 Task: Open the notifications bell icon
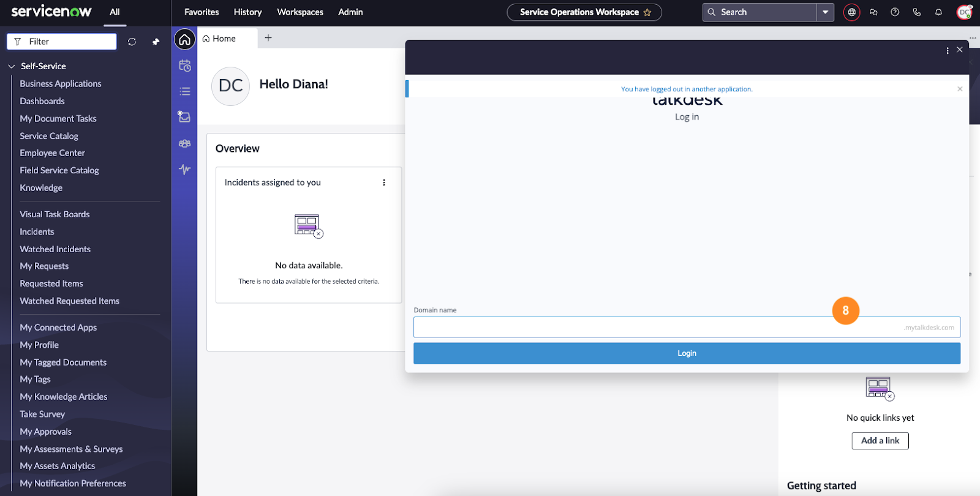938,12
